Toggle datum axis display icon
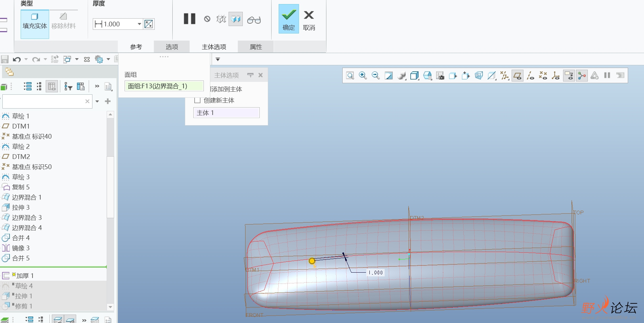The image size is (644, 323). [531, 75]
